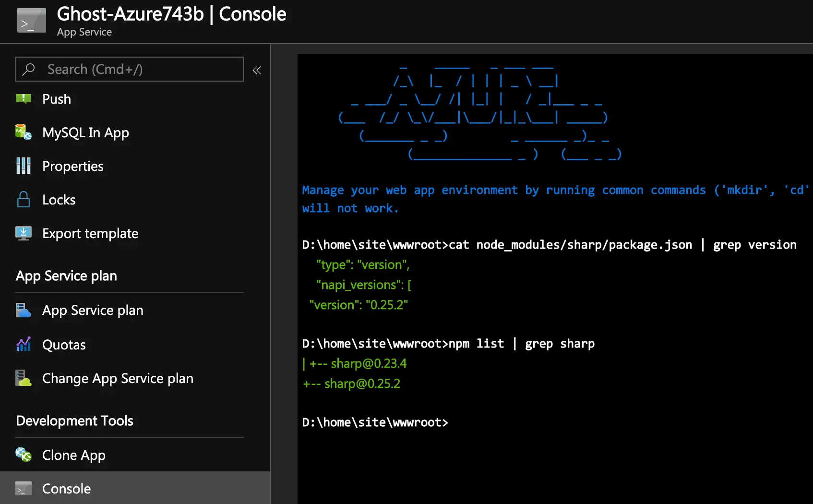Collapse the sidebar with double chevron

click(x=257, y=71)
